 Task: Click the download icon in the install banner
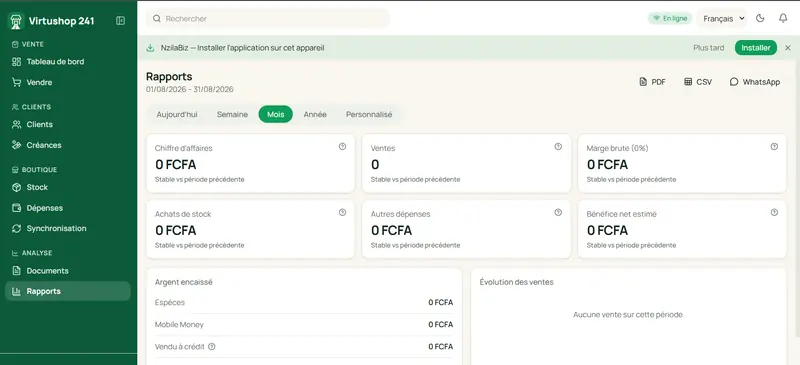pyautogui.click(x=151, y=48)
